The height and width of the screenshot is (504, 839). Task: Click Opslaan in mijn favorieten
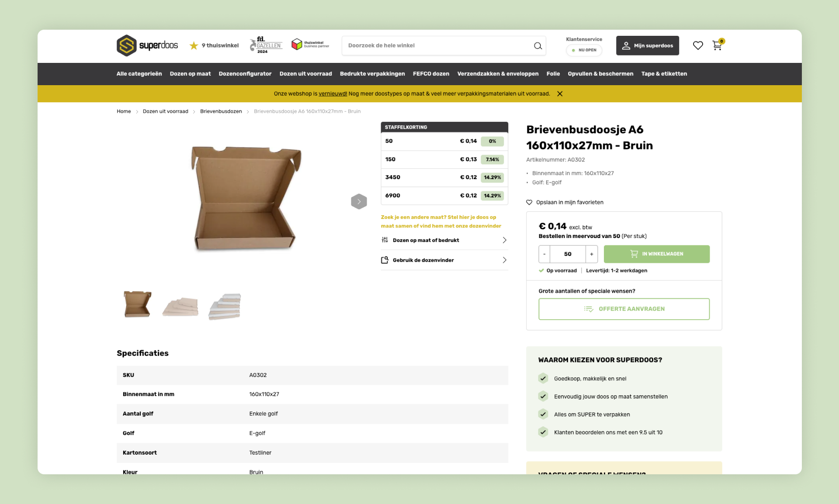pyautogui.click(x=569, y=203)
